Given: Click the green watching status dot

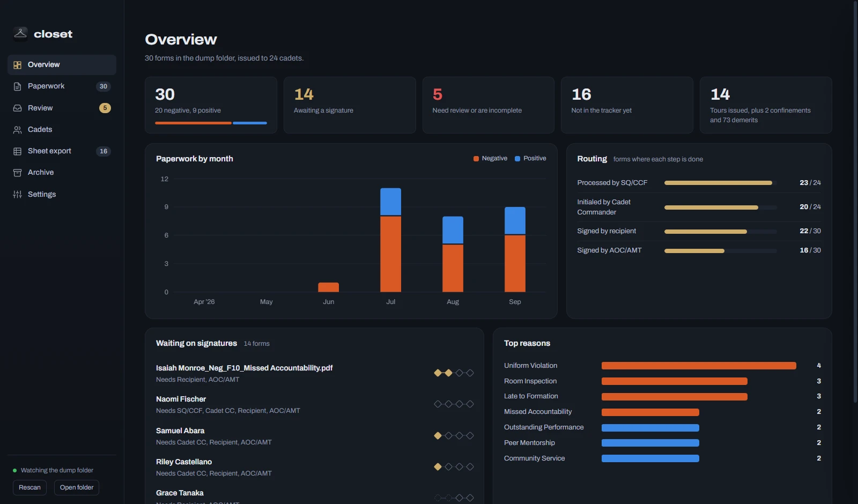Looking at the screenshot, I should coord(14,470).
